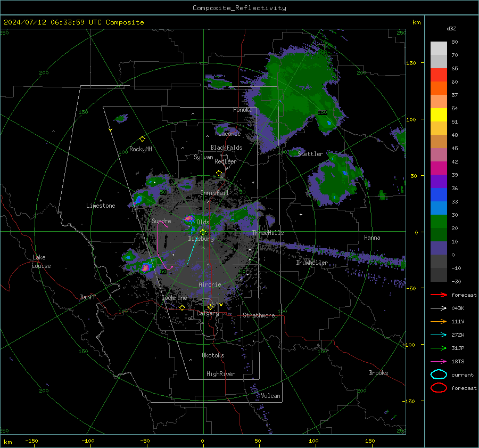Click the ThreeHills label
The width and height of the screenshot is (479, 448).
coord(268,233)
